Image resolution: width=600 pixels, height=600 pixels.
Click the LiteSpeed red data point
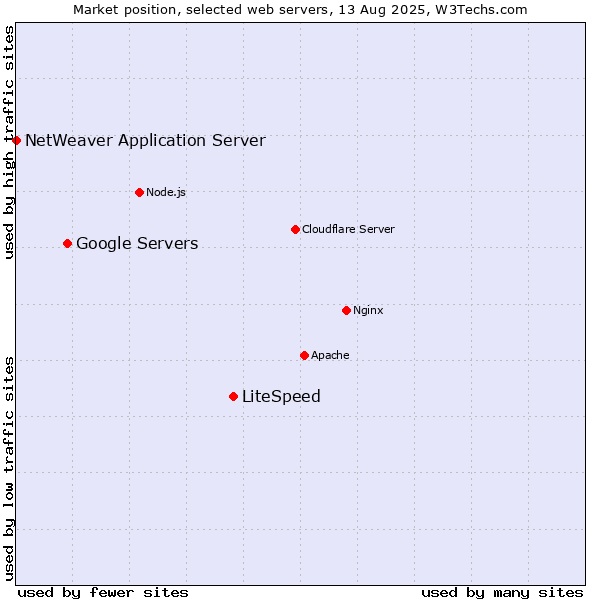point(233,396)
